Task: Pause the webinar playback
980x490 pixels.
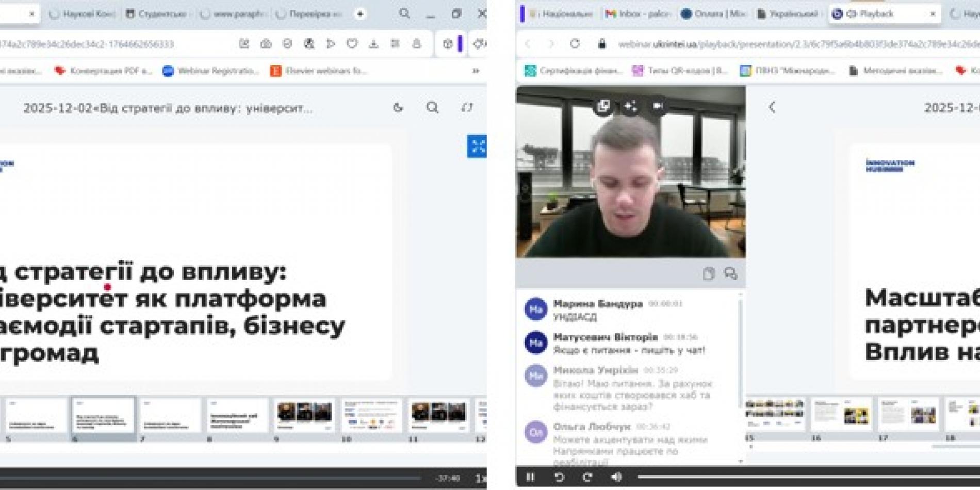Action: click(x=531, y=478)
